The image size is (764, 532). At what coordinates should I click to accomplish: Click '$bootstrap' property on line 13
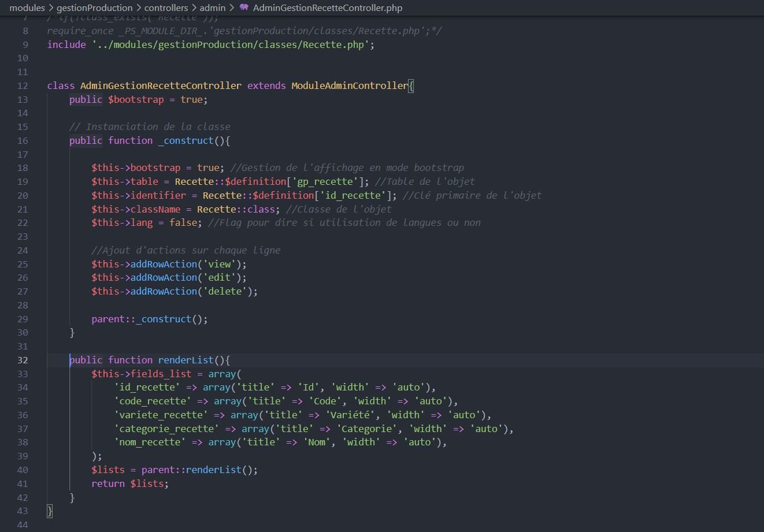point(136,99)
